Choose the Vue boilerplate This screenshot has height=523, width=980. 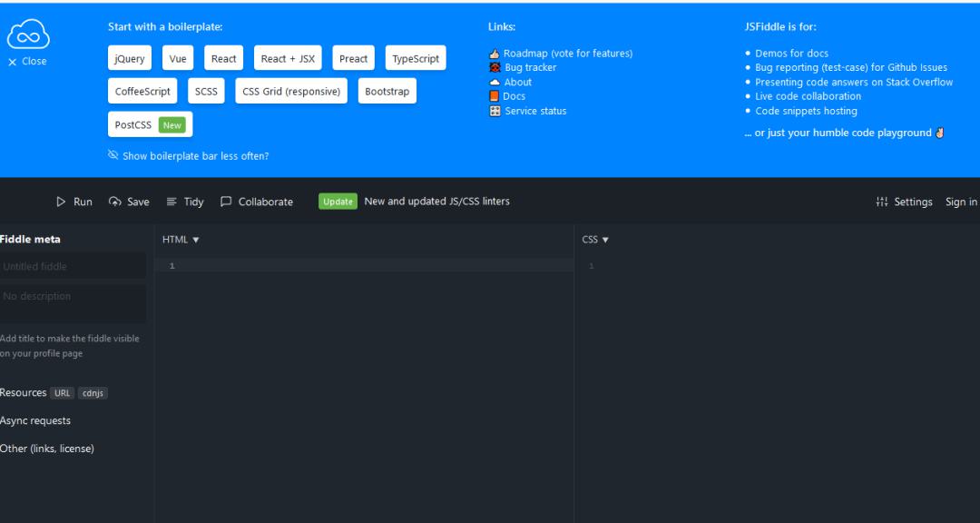178,58
